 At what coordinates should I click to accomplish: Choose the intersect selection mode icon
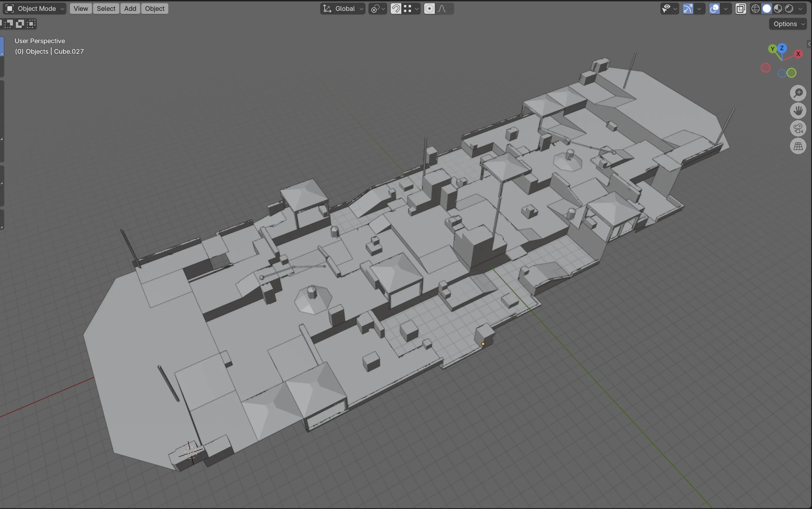31,23
